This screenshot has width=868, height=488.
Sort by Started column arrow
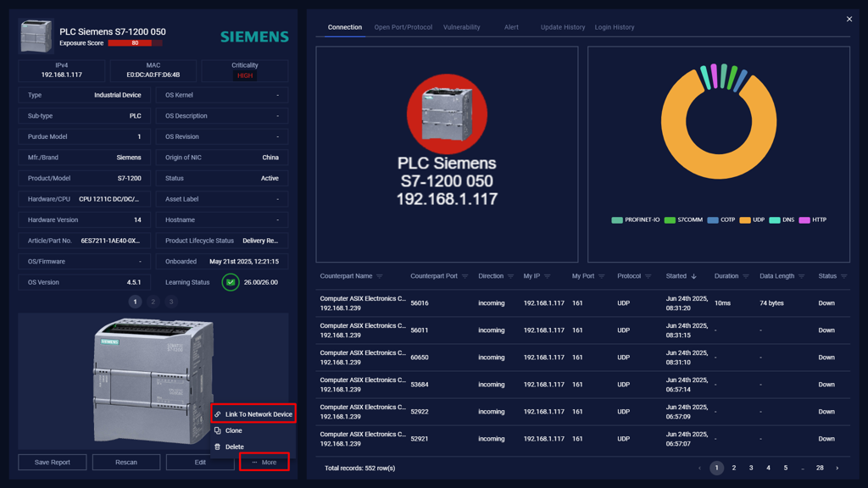tap(694, 276)
